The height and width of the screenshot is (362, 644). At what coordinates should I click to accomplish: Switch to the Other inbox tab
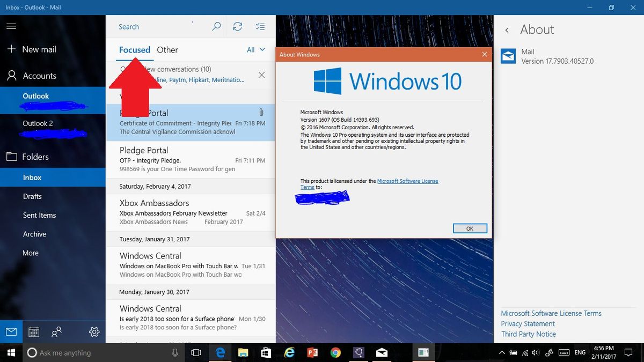[x=167, y=49]
